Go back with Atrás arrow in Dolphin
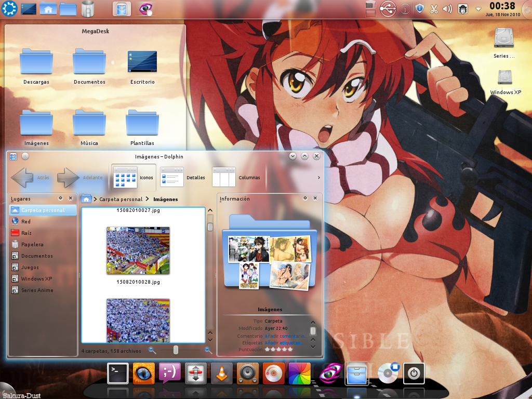 point(31,178)
